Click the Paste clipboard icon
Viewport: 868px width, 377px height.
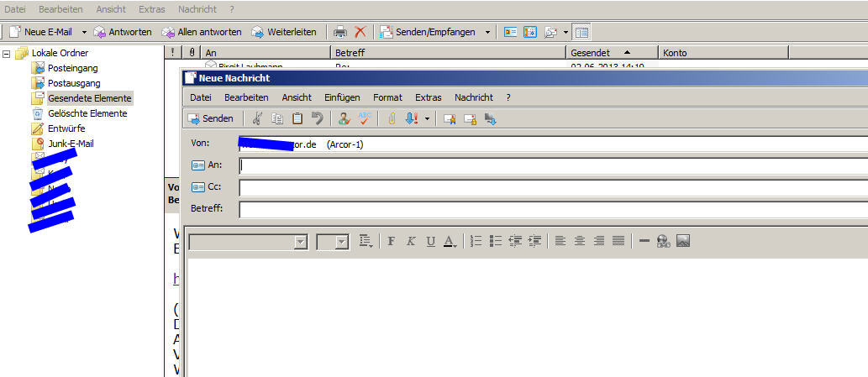297,119
